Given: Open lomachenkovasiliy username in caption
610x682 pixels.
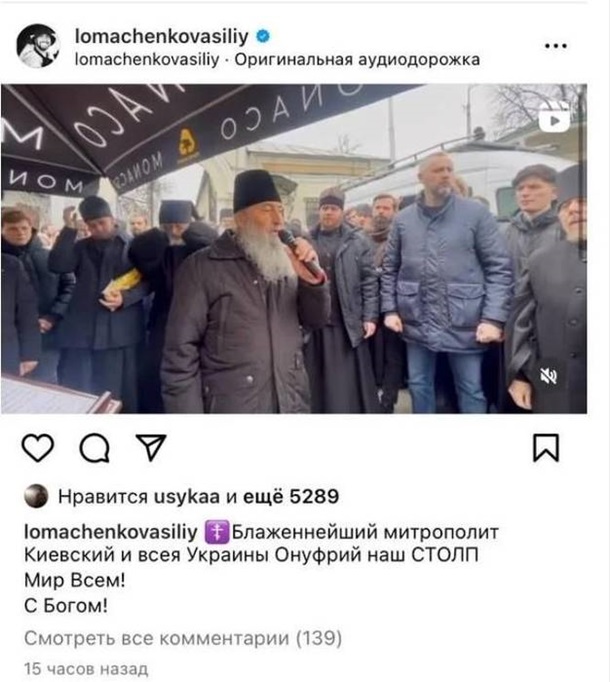Looking at the screenshot, I should [111, 532].
